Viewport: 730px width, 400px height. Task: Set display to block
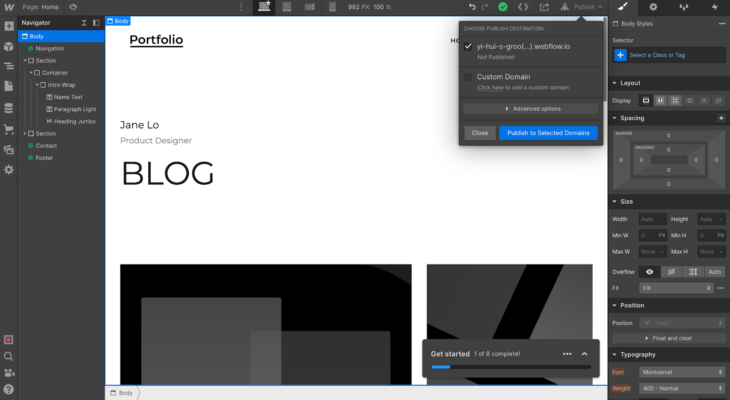646,101
